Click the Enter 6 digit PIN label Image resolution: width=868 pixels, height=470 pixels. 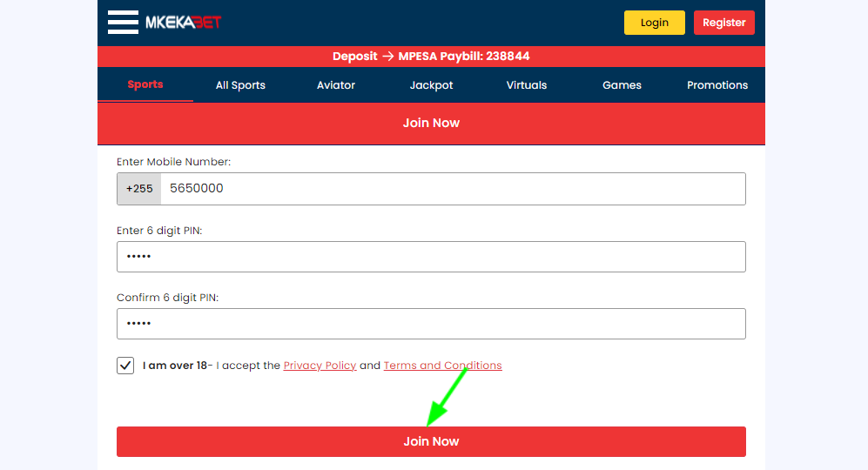(159, 231)
